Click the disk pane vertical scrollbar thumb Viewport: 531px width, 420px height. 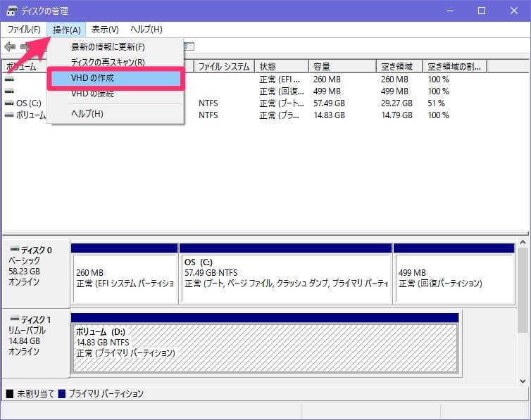point(523,290)
